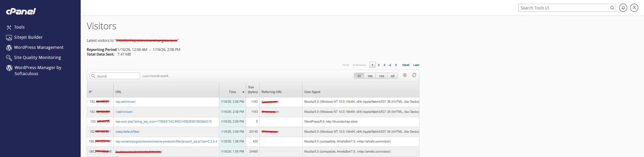Viewport: 644px width, 157px height.
Task: Select the 1/16/26, 1:55 PM time cell
Action: click(232, 152)
